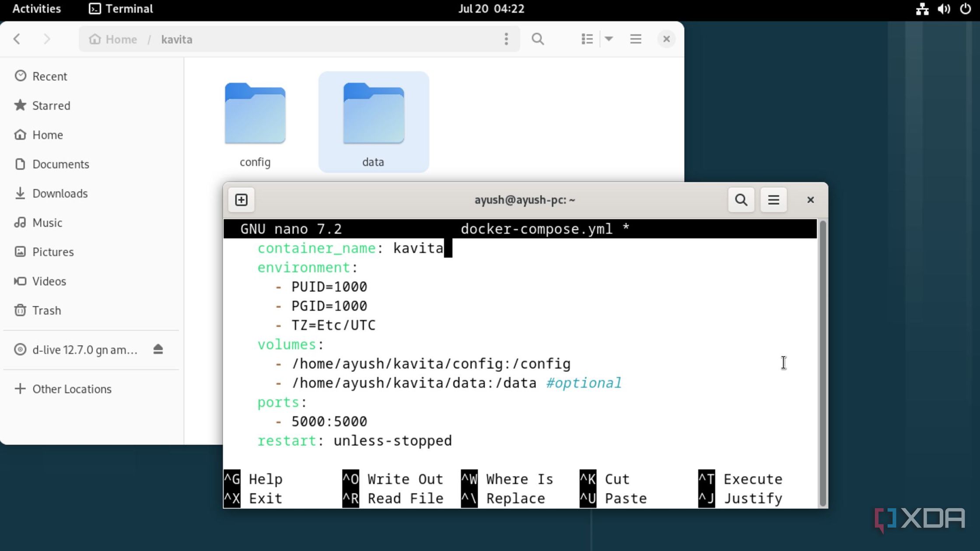This screenshot has height=551, width=980.
Task: Eject the d-live 12.7.0 disc
Action: coord(158,349)
